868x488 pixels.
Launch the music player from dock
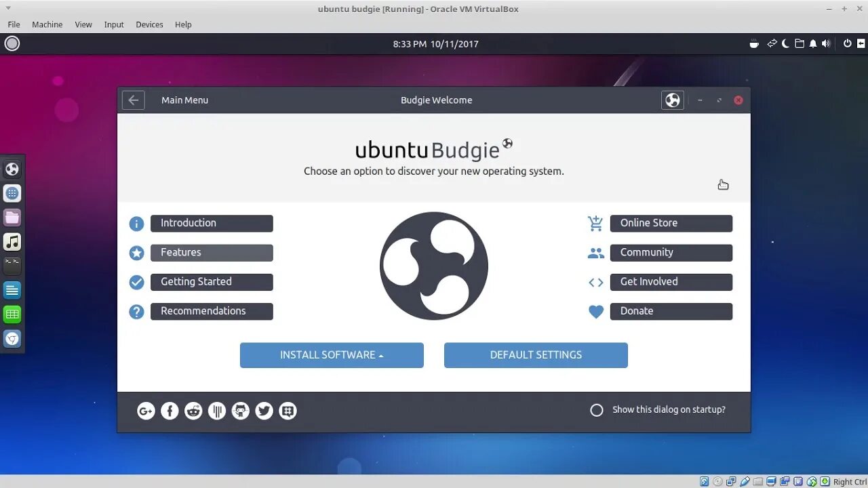click(x=12, y=242)
